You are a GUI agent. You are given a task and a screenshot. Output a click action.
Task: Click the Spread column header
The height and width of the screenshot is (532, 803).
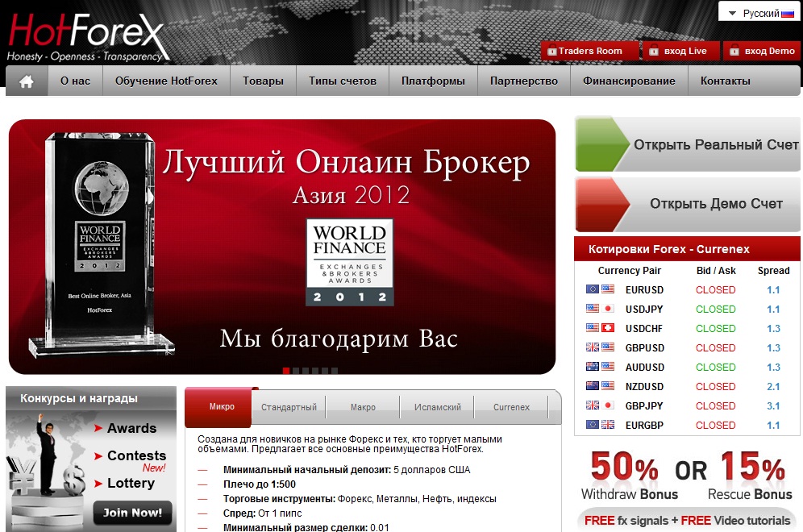[773, 270]
